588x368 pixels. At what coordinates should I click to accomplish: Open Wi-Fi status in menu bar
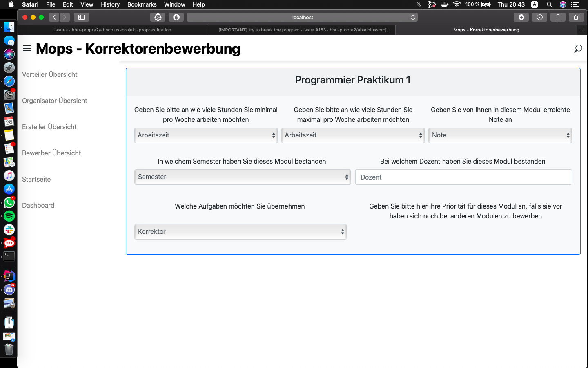[457, 4]
